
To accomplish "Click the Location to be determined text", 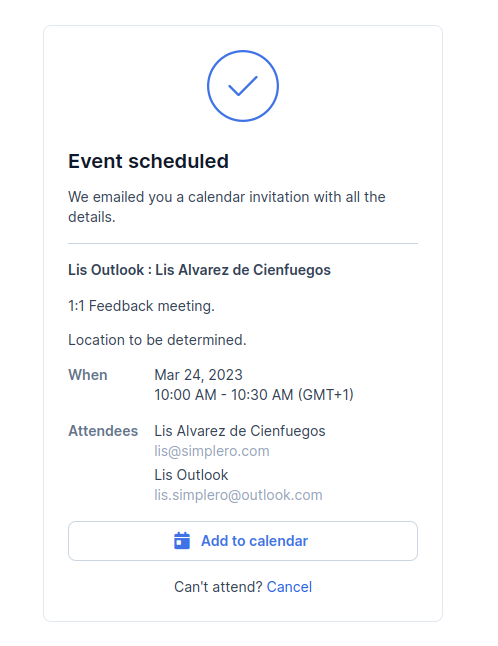I will [x=157, y=340].
